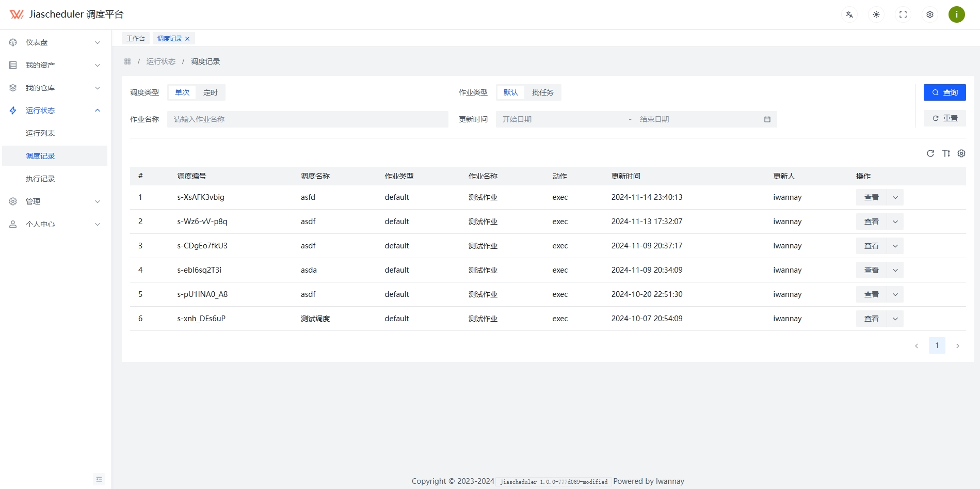
Task: Select 定时 schedule type
Action: [210, 92]
